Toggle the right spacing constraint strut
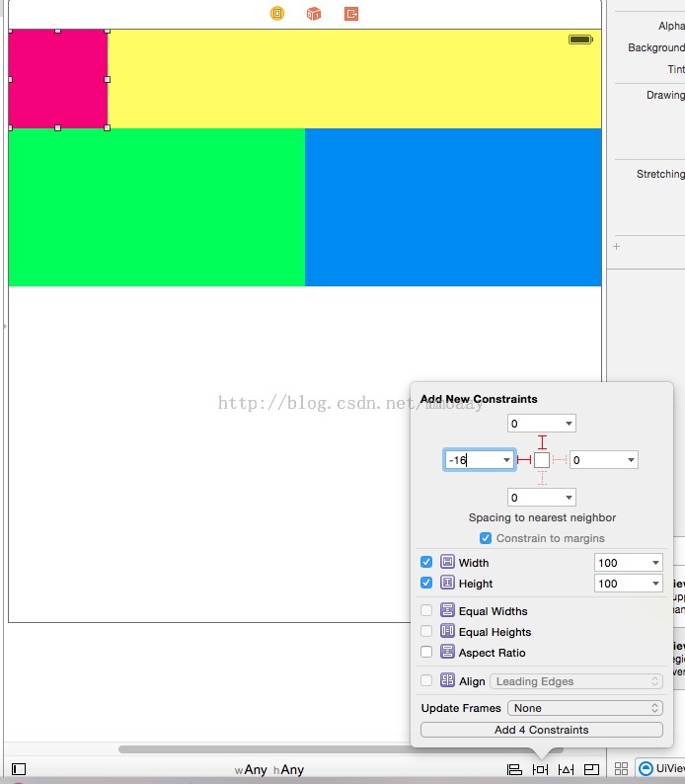685x784 pixels. tap(560, 460)
